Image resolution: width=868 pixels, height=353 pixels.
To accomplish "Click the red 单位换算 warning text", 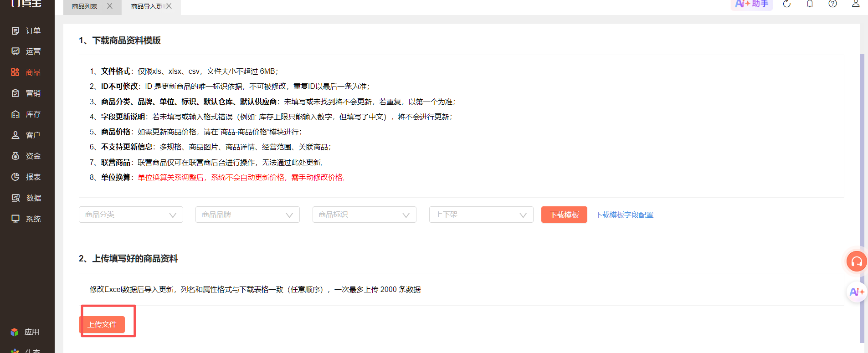I will click(x=241, y=178).
